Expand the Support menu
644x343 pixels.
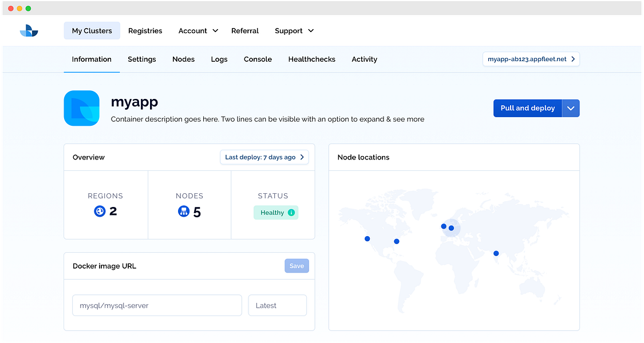pos(294,31)
